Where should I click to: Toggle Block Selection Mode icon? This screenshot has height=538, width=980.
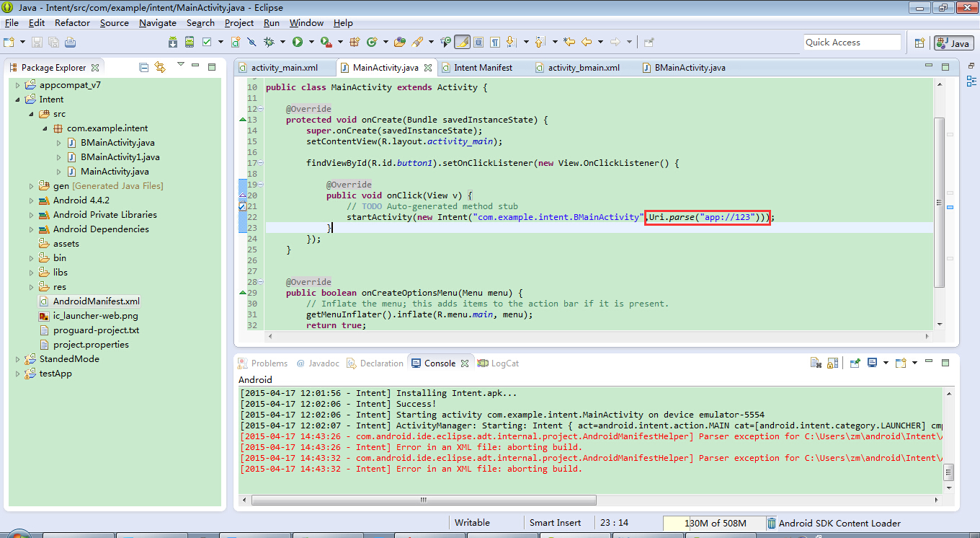(478, 42)
